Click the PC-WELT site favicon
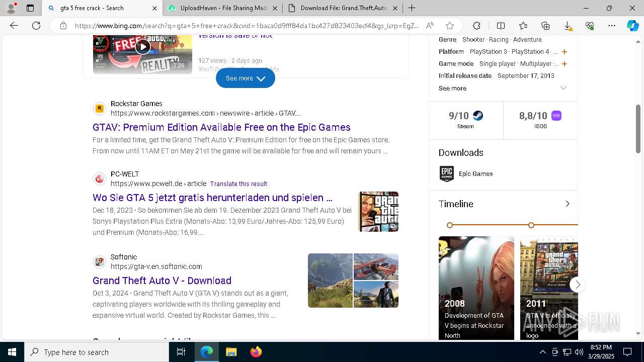The width and height of the screenshot is (644, 362). 100,179
